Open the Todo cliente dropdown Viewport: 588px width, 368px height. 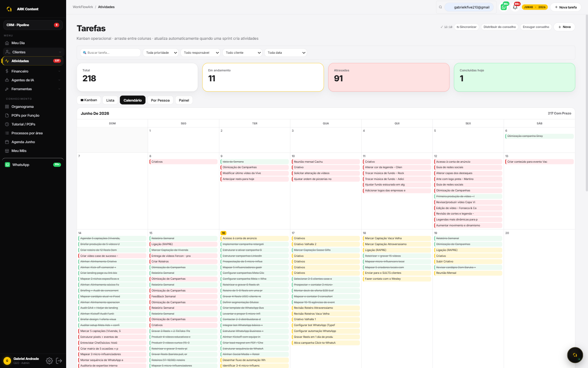[x=243, y=53]
